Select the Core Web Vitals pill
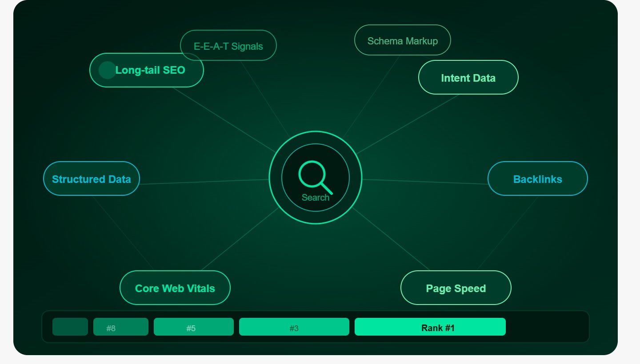Image resolution: width=640 pixels, height=364 pixels. 175,288
